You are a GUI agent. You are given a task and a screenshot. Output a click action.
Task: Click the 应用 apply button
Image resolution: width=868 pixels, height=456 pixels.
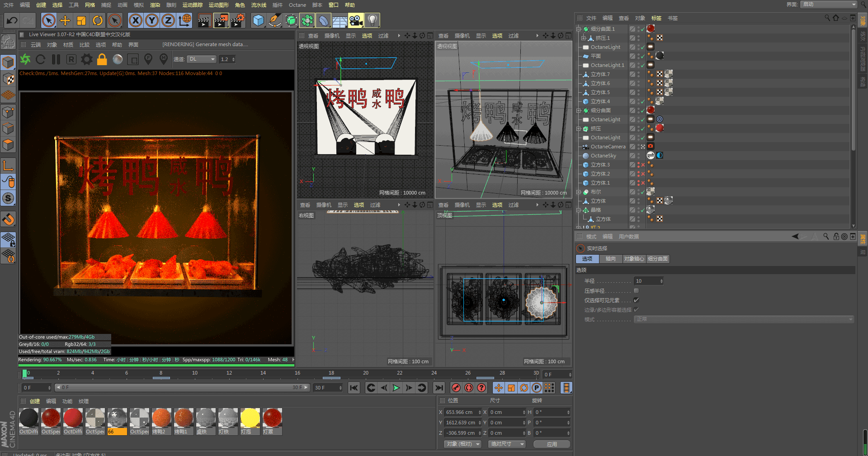[552, 444]
